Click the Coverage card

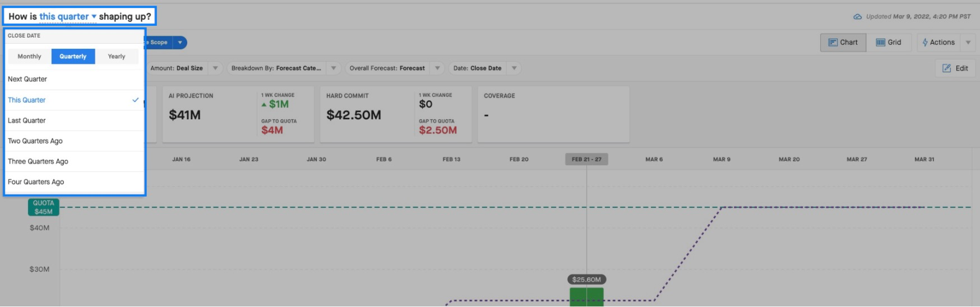pyautogui.click(x=553, y=114)
